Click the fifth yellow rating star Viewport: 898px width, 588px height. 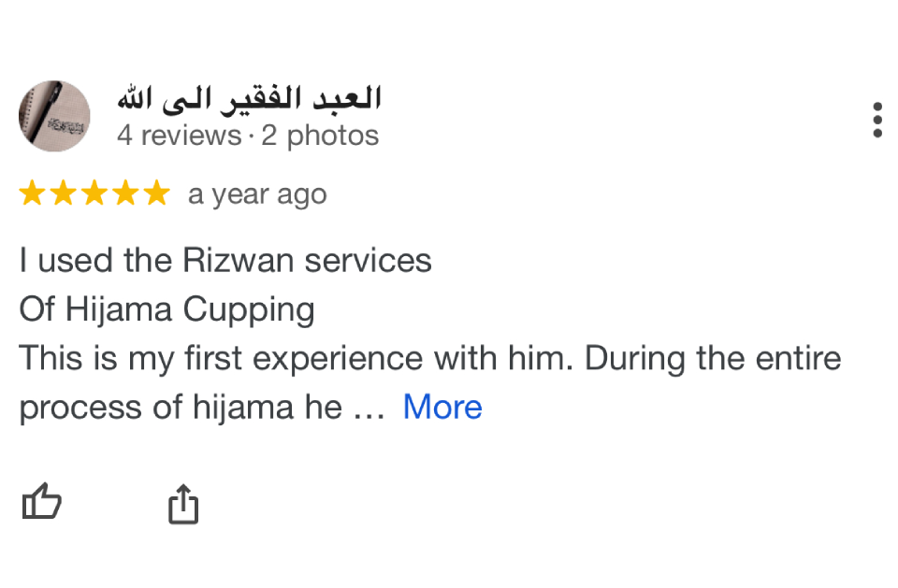(x=156, y=193)
